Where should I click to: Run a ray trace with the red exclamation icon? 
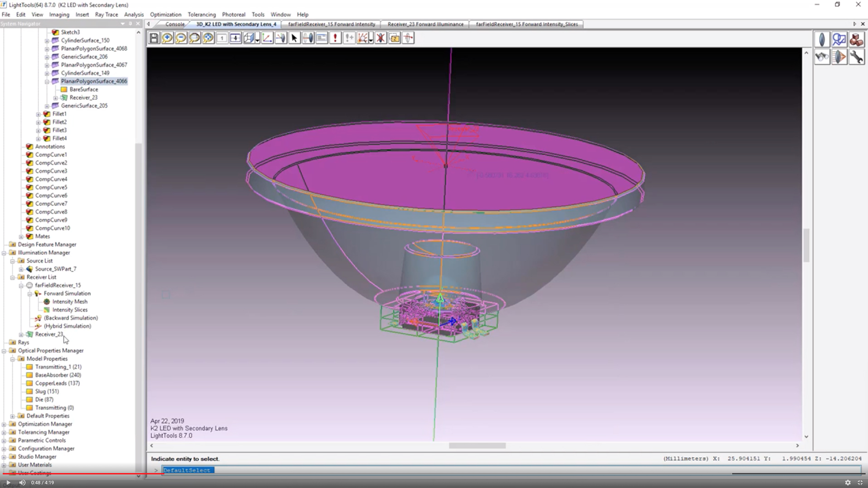pos(336,38)
